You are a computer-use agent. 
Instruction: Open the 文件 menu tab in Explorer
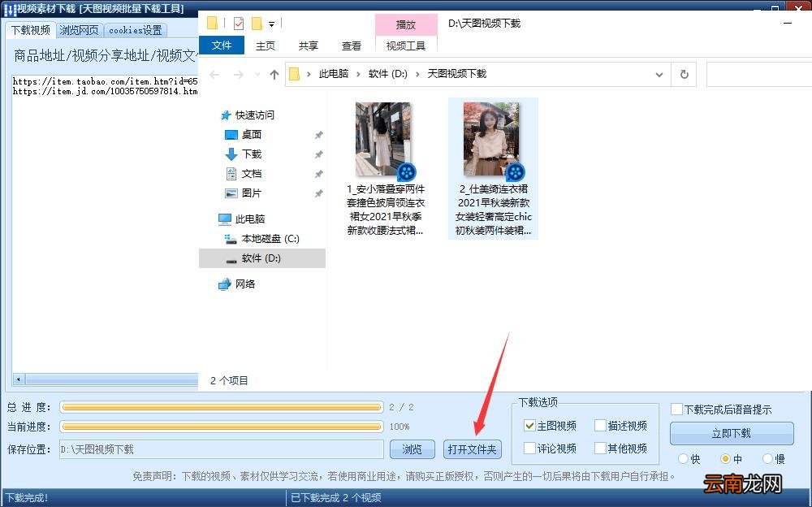click(222, 45)
